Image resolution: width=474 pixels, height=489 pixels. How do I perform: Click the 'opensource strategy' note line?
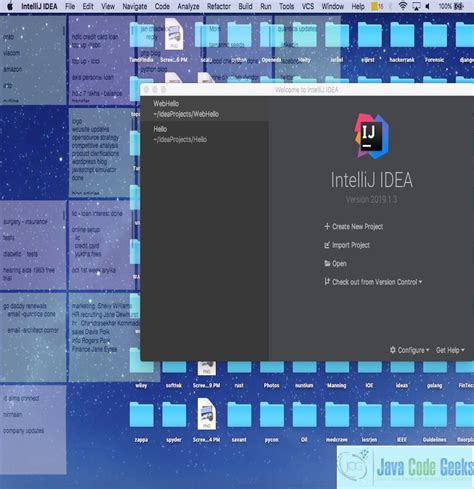[x=95, y=137]
